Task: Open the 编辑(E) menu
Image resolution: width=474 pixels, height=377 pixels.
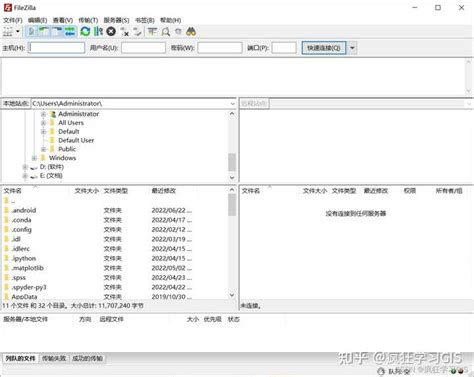Action: point(37,20)
